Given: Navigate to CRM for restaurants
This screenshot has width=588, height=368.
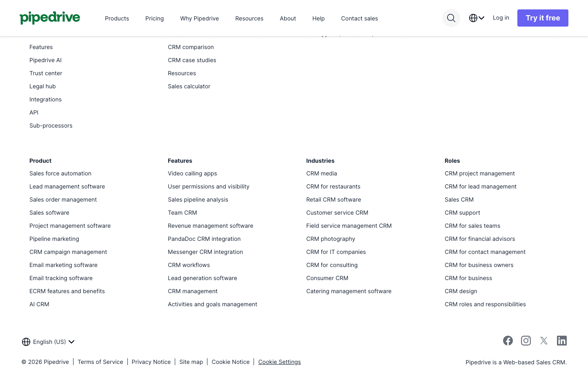Looking at the screenshot, I should tap(333, 186).
